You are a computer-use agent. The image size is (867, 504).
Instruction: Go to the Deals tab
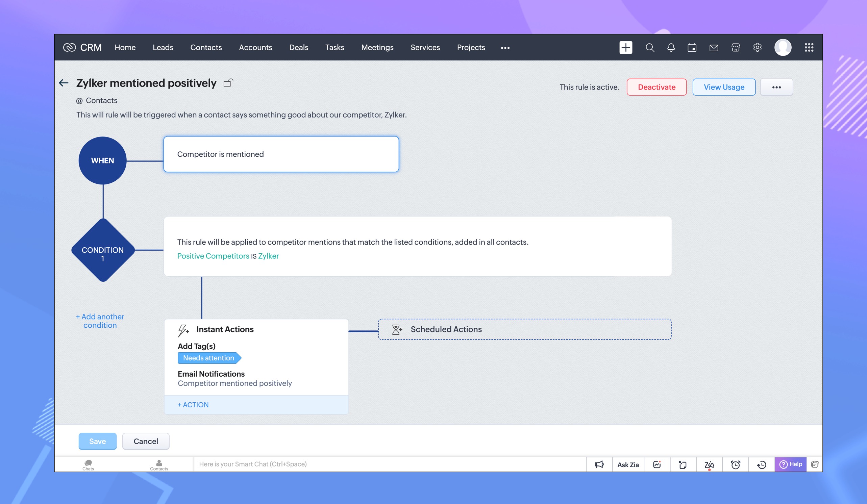[x=298, y=48]
